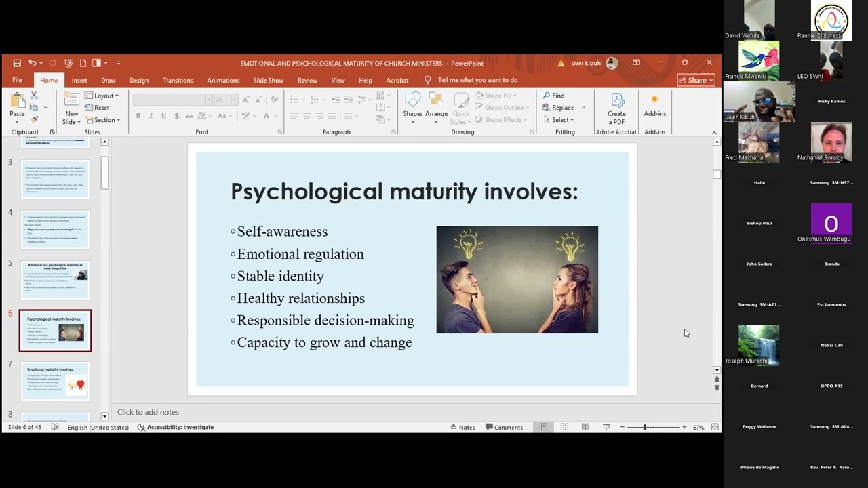Select slide 7 Emotional maturity thumbnail
868x488 pixels.
click(x=55, y=381)
